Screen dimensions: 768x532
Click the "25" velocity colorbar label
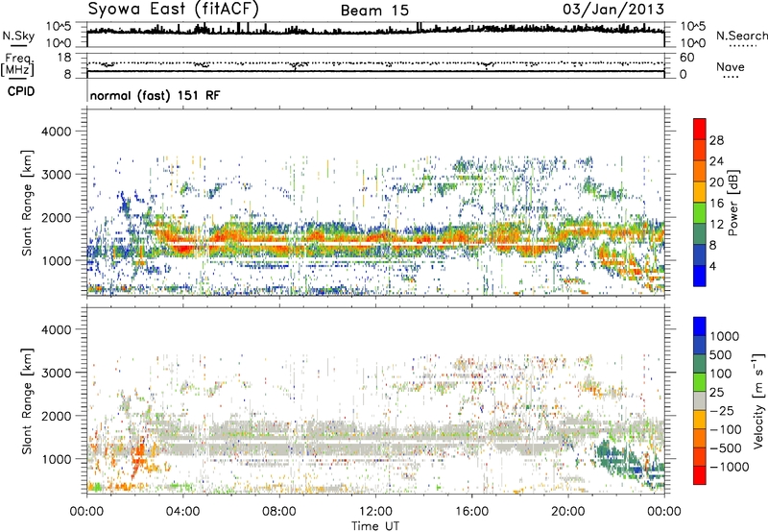[717, 392]
